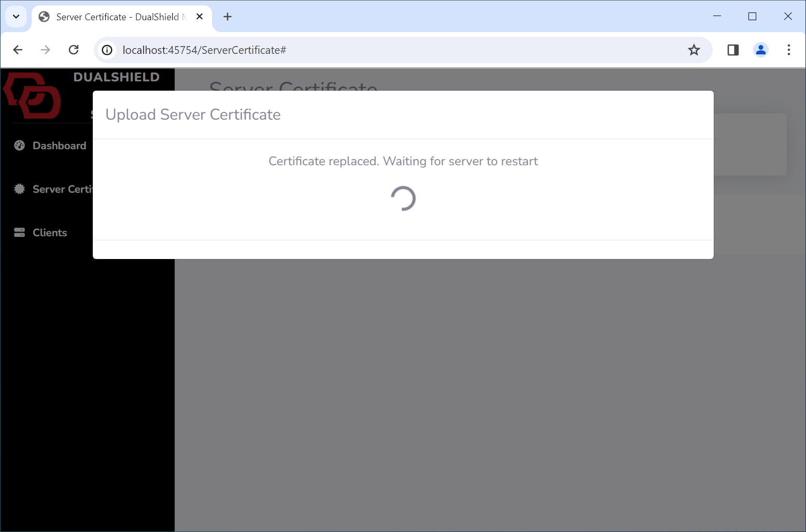
Task: Go forward in browser history
Action: tap(46, 50)
